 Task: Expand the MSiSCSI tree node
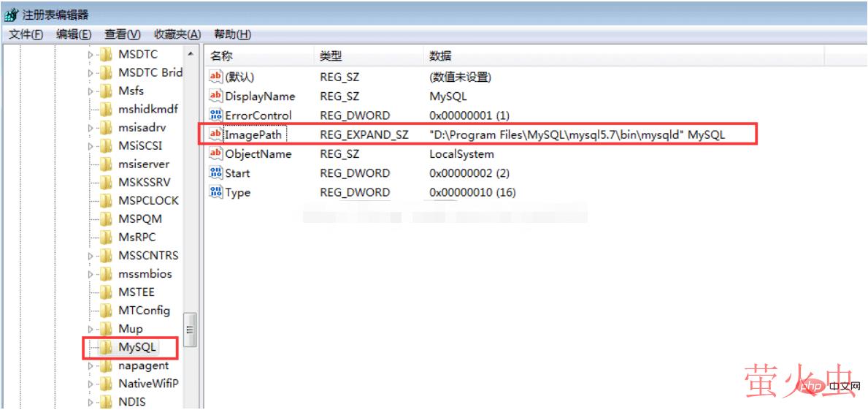pos(91,145)
